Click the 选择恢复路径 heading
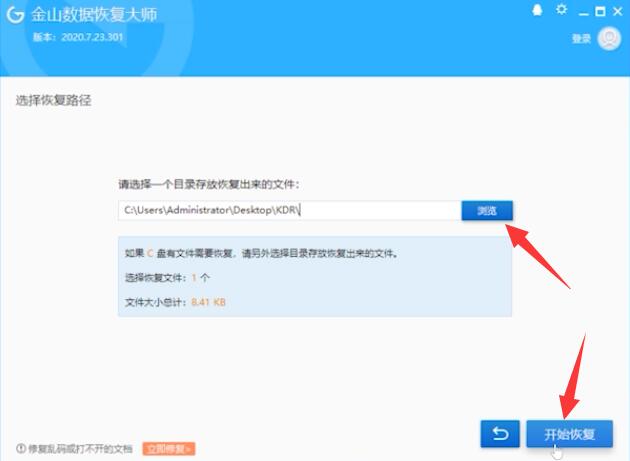 (x=53, y=100)
